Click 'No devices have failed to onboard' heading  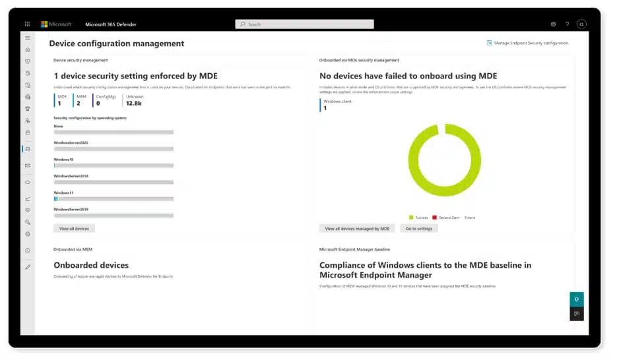click(408, 76)
